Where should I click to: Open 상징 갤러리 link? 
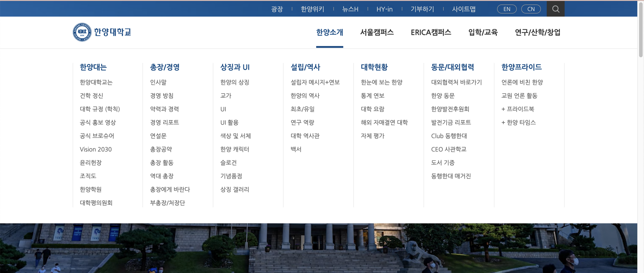(235, 189)
